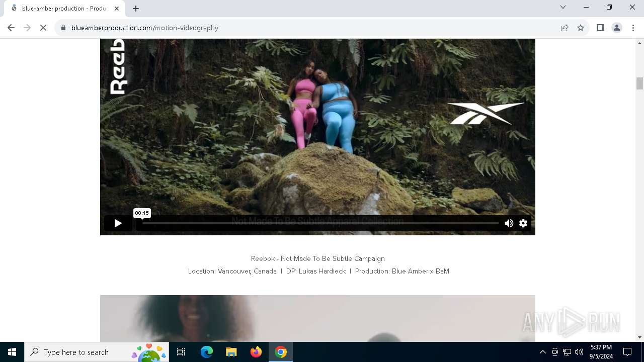Open File Explorer from the taskbar
The image size is (644, 362).
tap(231, 352)
